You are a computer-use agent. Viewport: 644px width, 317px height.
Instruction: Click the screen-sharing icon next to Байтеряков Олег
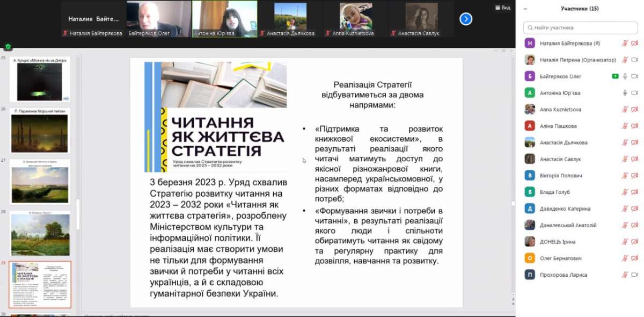pyautogui.click(x=615, y=76)
